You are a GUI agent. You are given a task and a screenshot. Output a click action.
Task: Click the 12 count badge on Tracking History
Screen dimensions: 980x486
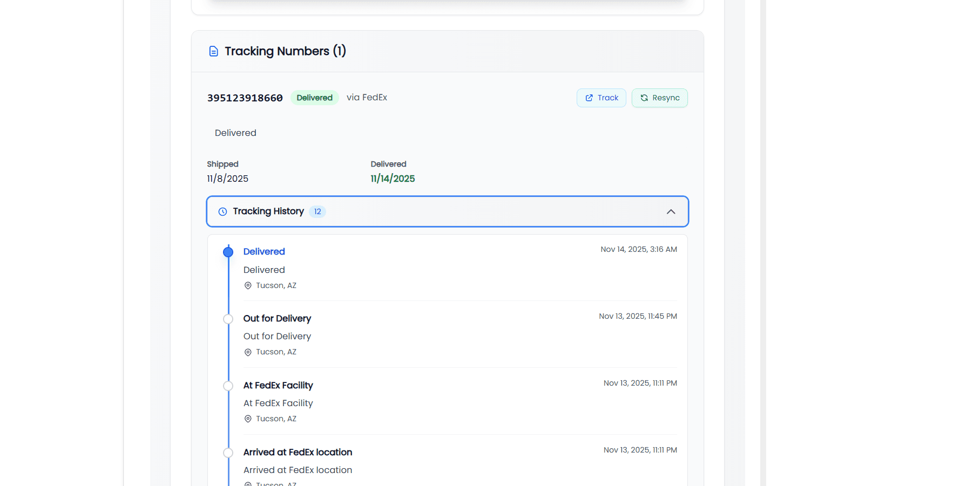click(317, 211)
